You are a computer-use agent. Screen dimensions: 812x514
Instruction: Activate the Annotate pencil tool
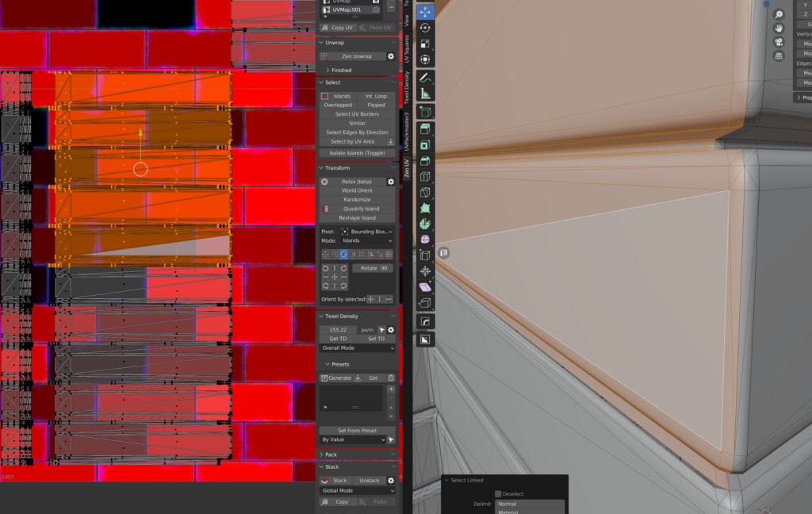tap(425, 78)
